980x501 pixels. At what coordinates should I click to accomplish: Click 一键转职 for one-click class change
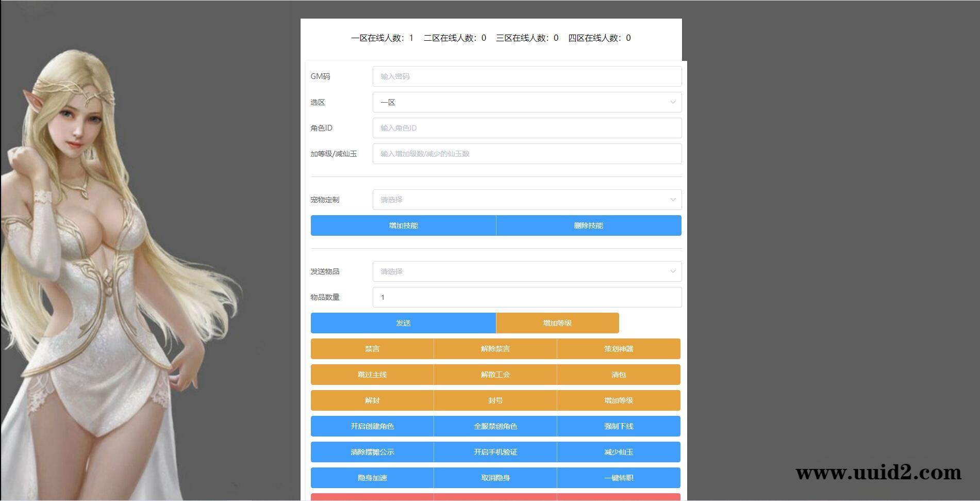tap(618, 478)
